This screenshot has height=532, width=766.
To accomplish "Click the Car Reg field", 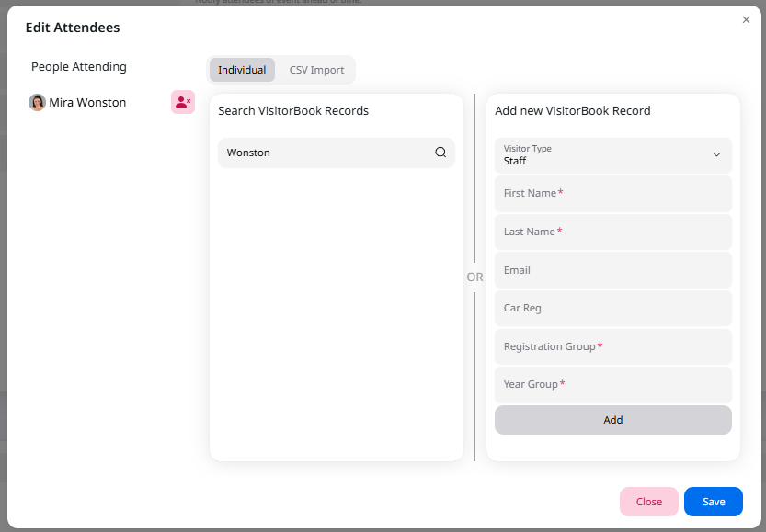I will coord(612,309).
